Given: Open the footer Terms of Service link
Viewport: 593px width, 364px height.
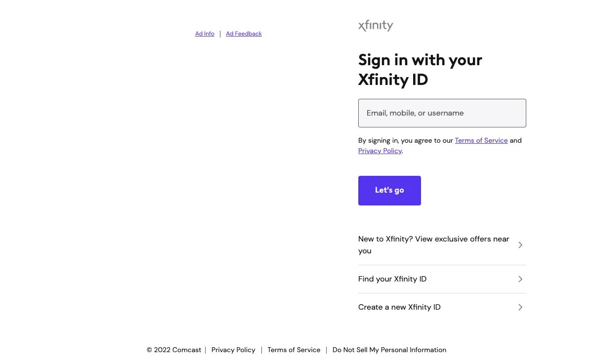Looking at the screenshot, I should coord(294,350).
